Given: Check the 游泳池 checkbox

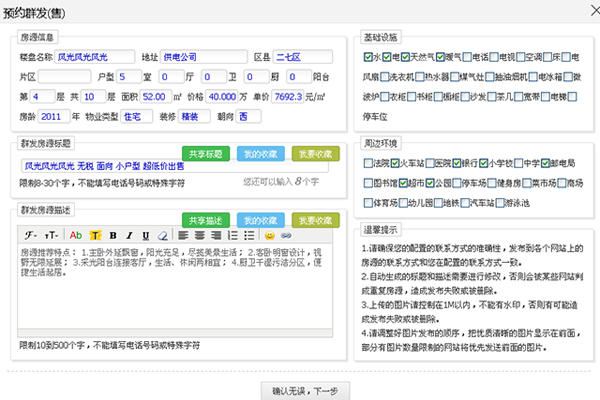Looking at the screenshot, I should point(500,203).
